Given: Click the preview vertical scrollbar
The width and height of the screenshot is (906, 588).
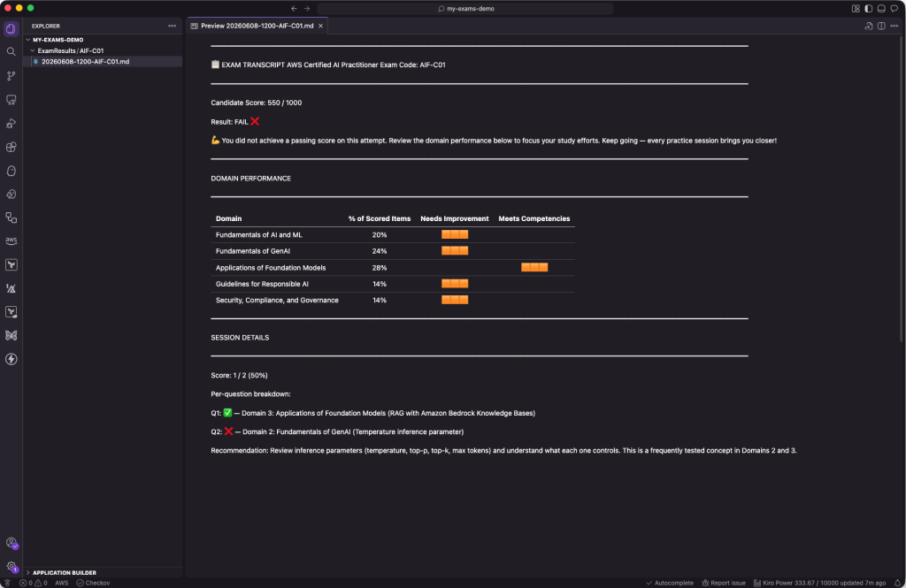Looking at the screenshot, I should [x=902, y=187].
